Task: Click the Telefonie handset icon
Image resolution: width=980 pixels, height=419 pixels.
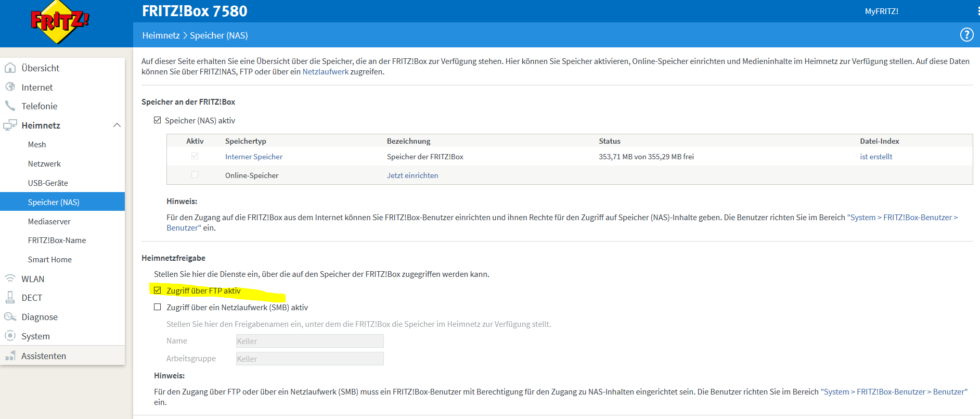Action: coord(10,106)
